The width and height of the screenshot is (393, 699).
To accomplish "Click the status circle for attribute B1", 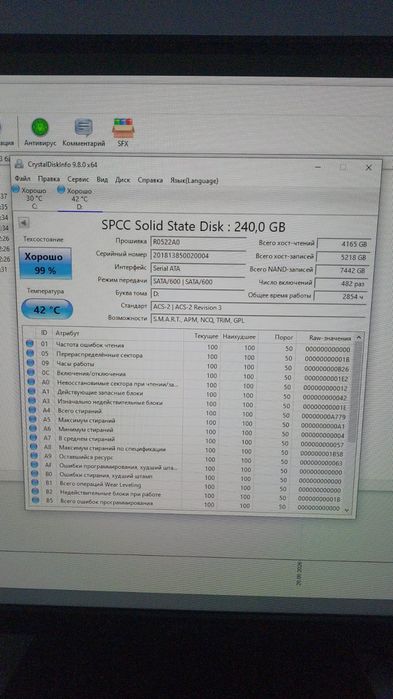I will click(x=35, y=482).
